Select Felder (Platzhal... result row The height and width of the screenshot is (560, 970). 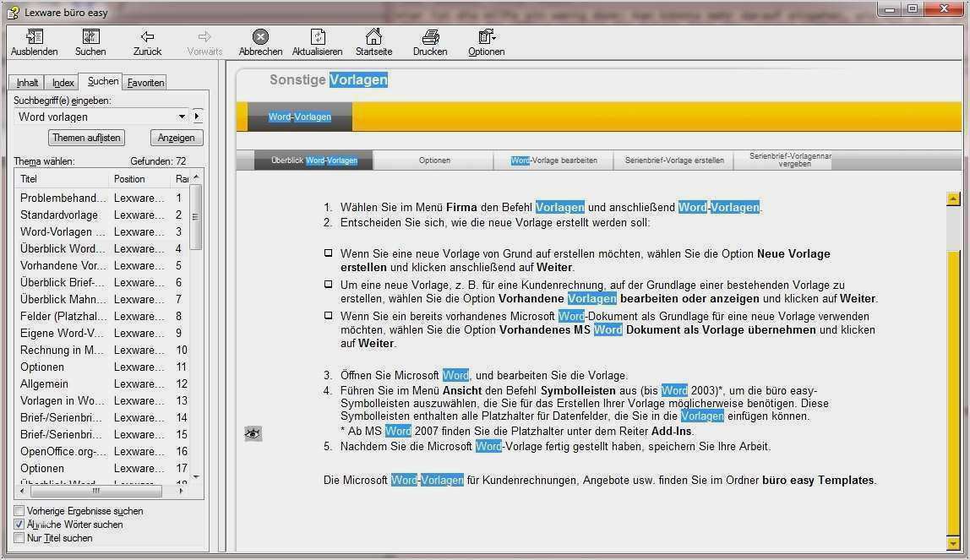pos(103,317)
